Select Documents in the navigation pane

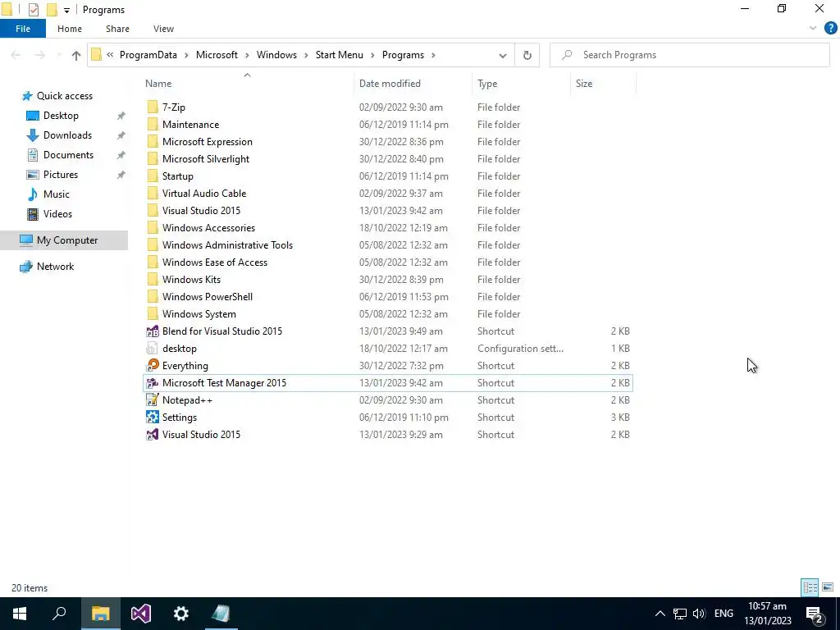point(68,155)
